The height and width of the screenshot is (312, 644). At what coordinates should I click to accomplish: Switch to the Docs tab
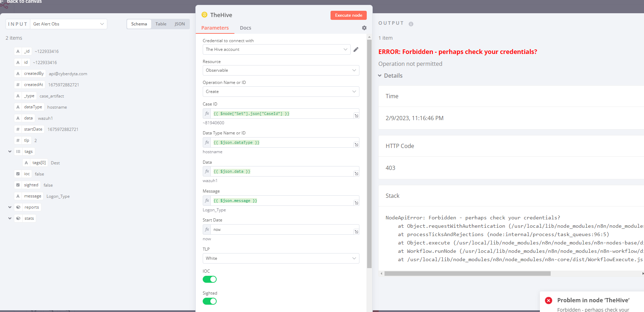(245, 28)
